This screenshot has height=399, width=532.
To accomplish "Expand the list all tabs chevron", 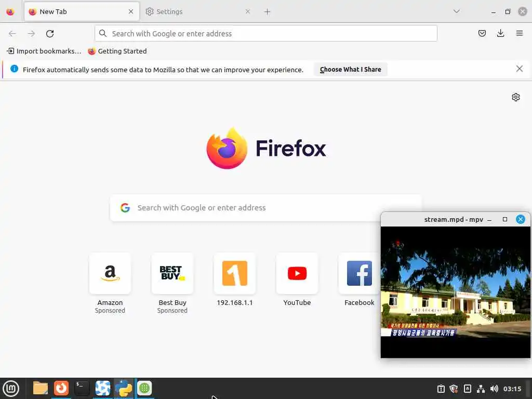I will point(456,11).
